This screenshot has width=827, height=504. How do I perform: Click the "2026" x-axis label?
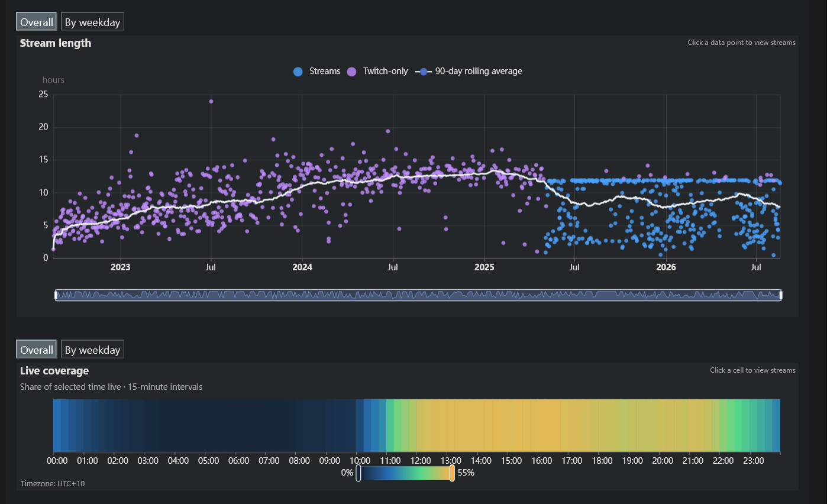click(666, 267)
